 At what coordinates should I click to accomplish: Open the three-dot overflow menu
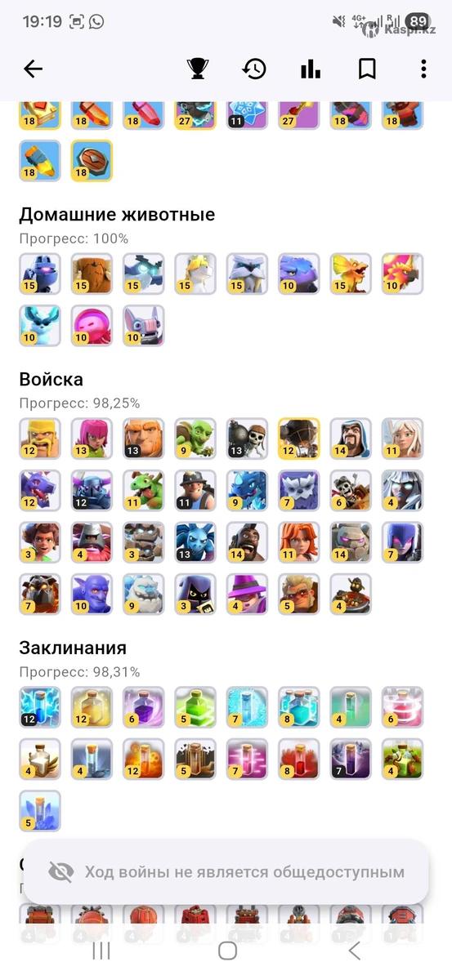423,69
